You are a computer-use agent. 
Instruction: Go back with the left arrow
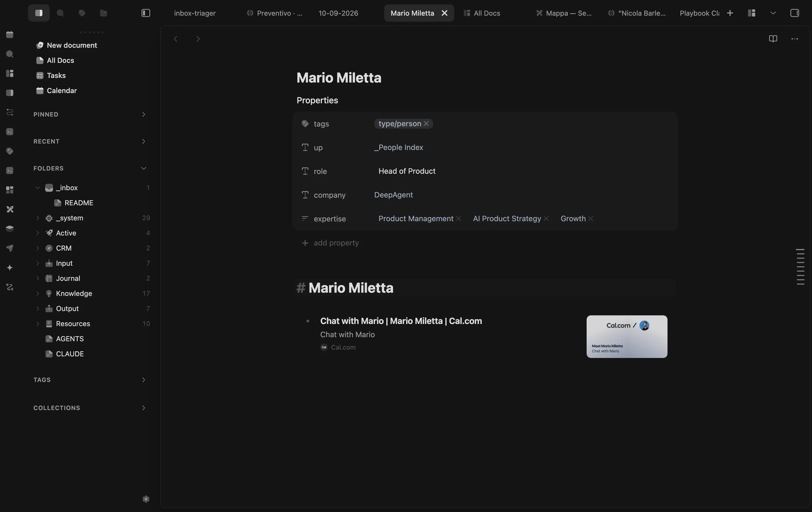click(x=176, y=39)
